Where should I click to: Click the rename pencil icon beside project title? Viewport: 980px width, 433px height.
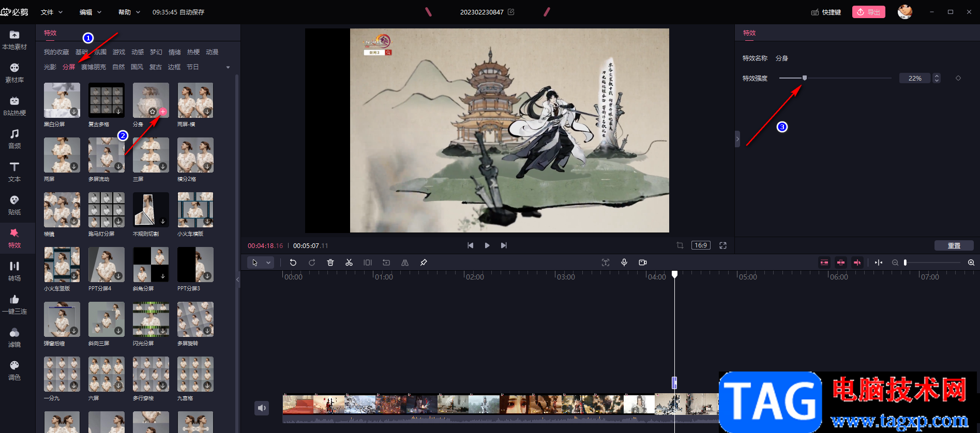511,12
